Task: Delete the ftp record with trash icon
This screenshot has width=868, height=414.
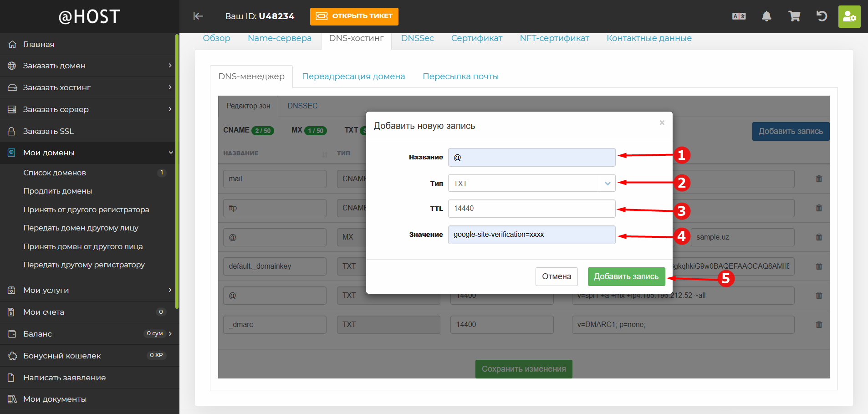Action: coord(819,208)
